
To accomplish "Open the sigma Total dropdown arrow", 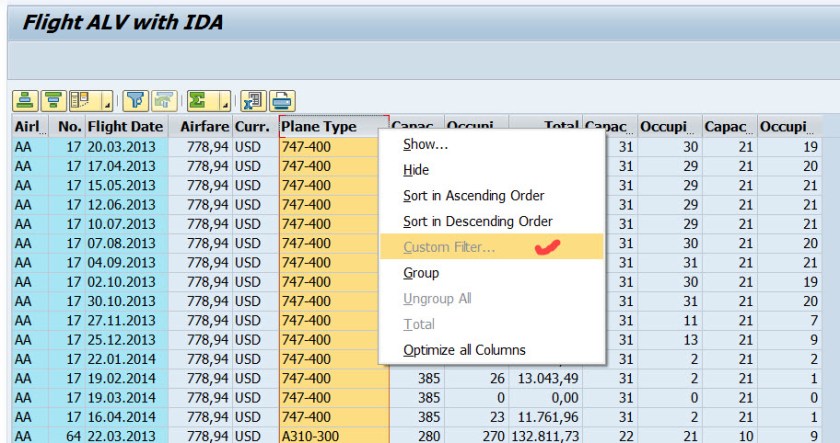I will click(x=225, y=101).
